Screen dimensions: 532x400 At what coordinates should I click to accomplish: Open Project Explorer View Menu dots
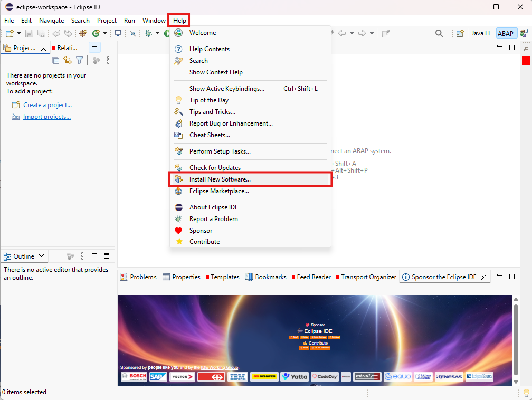(108, 60)
